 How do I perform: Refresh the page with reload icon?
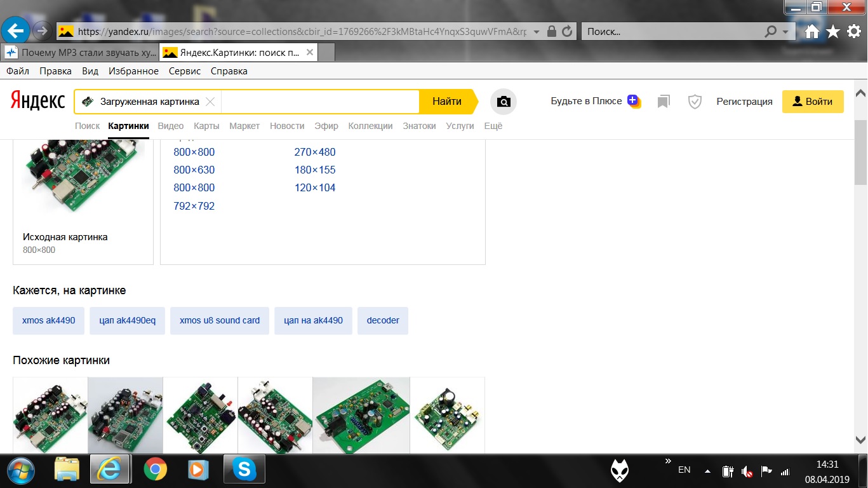(568, 31)
